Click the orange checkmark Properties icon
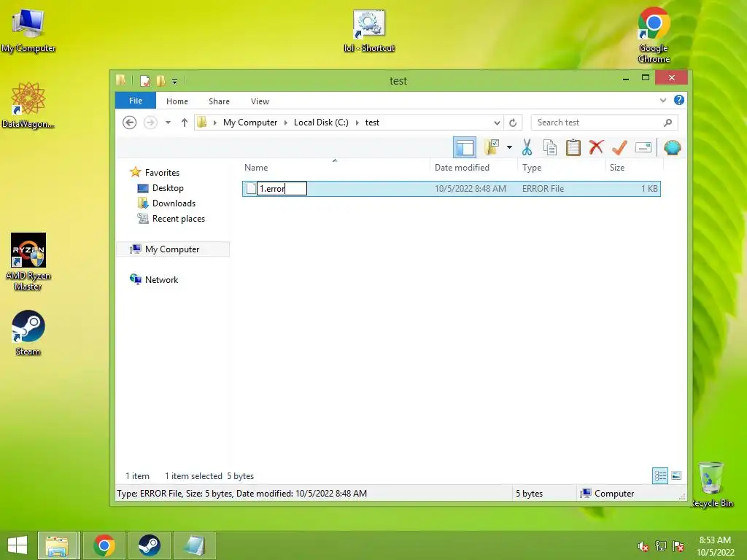 [619, 147]
